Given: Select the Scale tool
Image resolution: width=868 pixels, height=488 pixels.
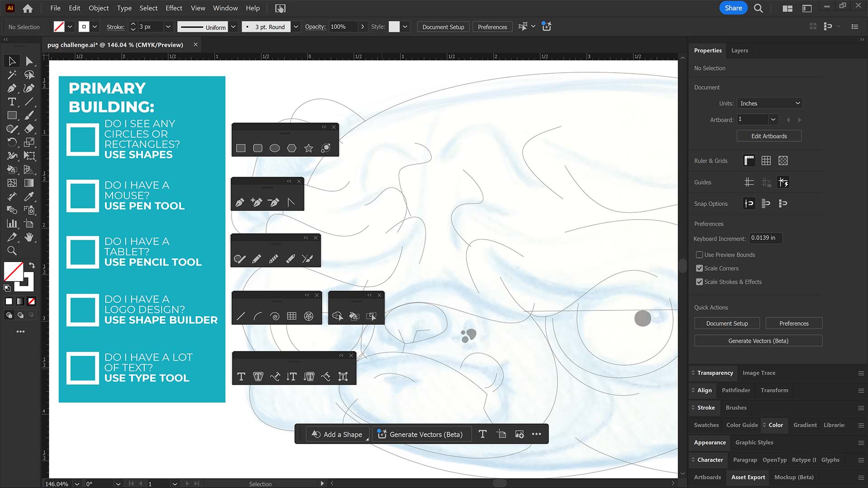Looking at the screenshot, I should point(29,142).
